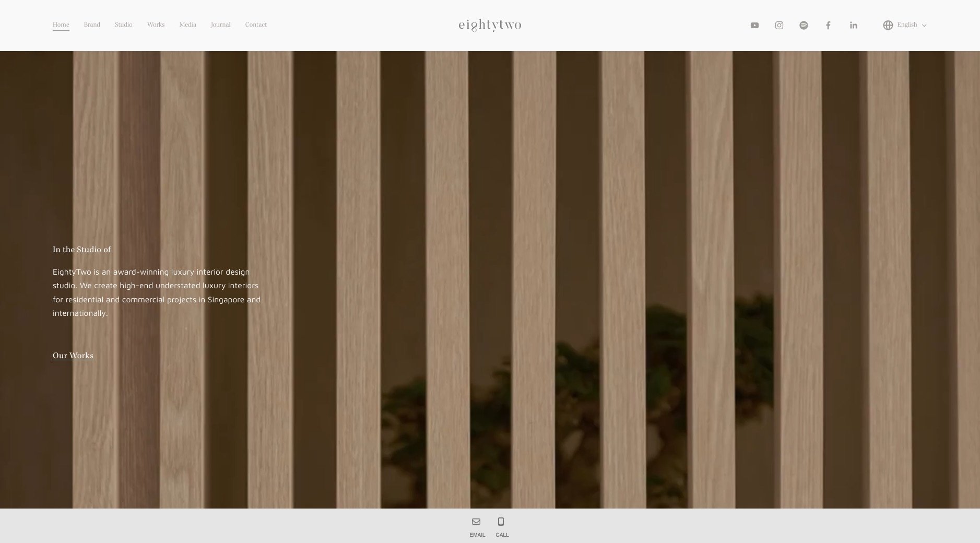Open the Contact menu item

(x=256, y=25)
